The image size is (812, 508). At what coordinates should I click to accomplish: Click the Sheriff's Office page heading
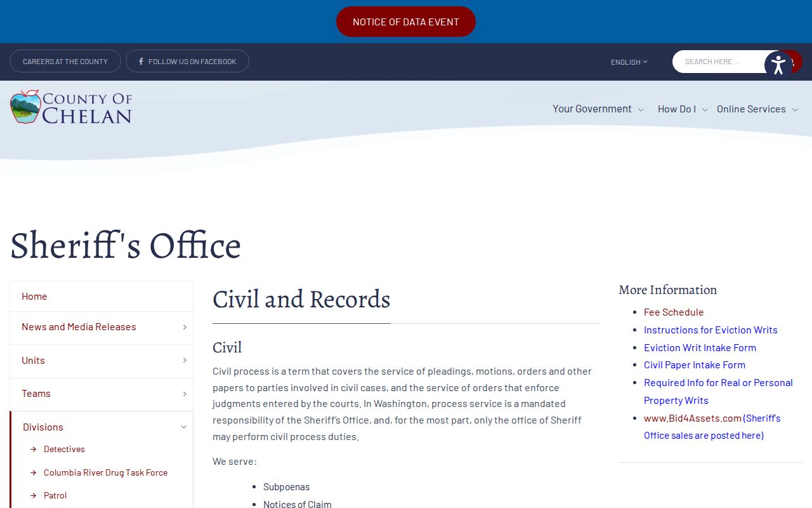click(x=126, y=245)
